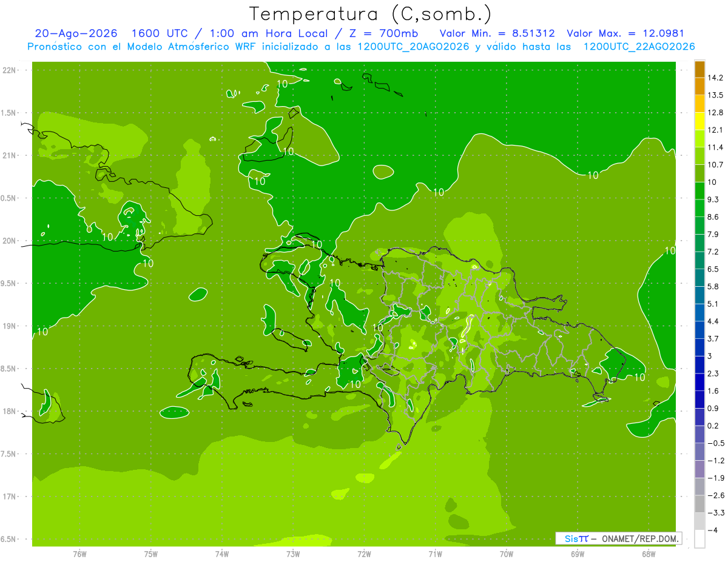The width and height of the screenshot is (728, 562).
Task: Click the -0.5 colorbar label
Action: [x=716, y=443]
